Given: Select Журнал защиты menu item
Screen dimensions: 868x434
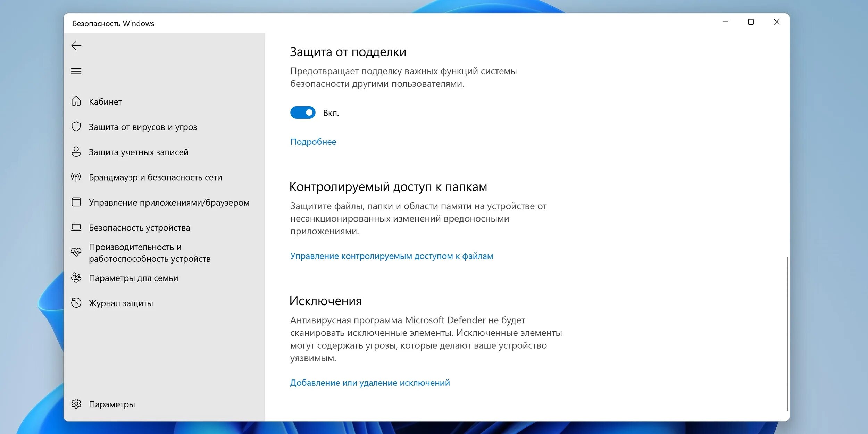Looking at the screenshot, I should [x=120, y=303].
